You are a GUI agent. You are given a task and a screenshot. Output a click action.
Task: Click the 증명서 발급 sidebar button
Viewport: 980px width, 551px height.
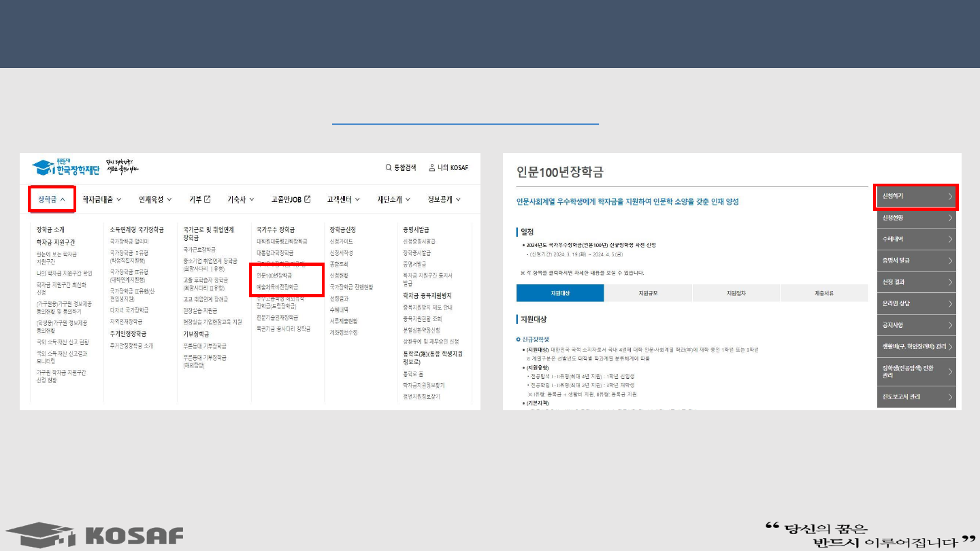(916, 261)
